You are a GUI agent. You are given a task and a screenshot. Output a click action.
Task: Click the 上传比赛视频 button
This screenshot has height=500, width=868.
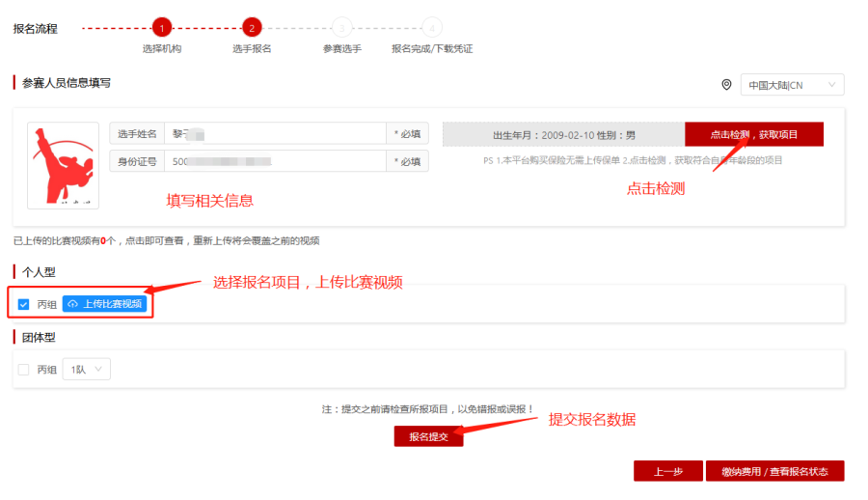pyautogui.click(x=104, y=304)
